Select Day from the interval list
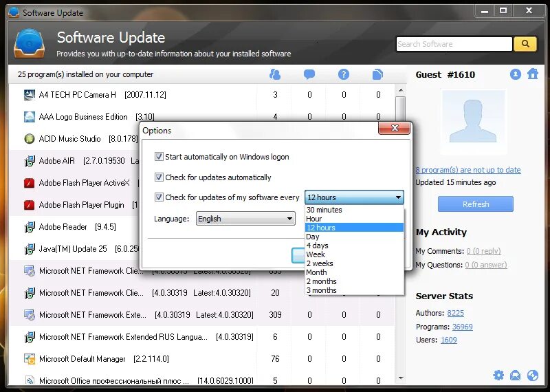 [x=354, y=237]
